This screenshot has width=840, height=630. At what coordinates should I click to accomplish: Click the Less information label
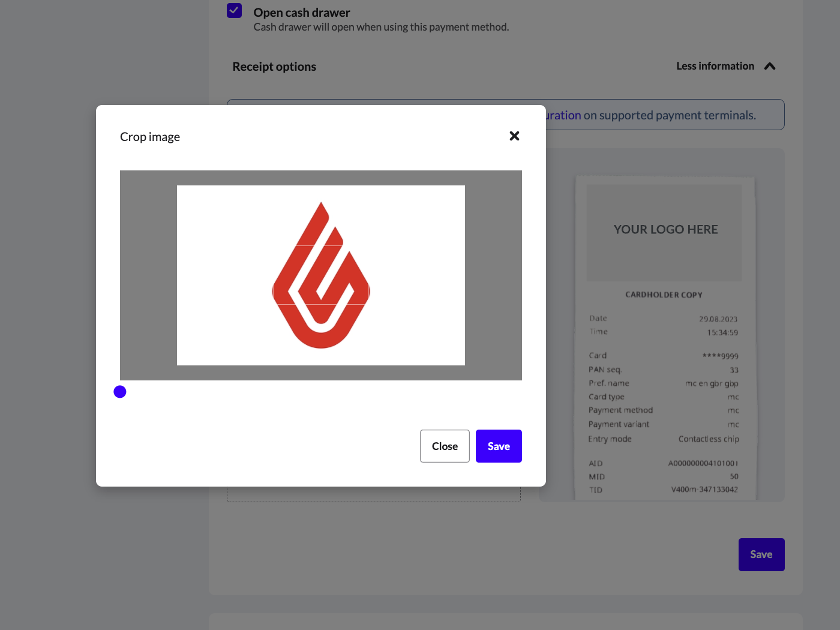coord(715,66)
